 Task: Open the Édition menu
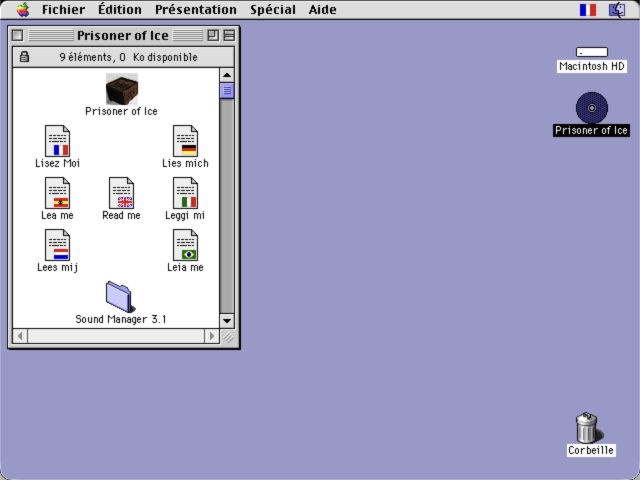(x=120, y=9)
